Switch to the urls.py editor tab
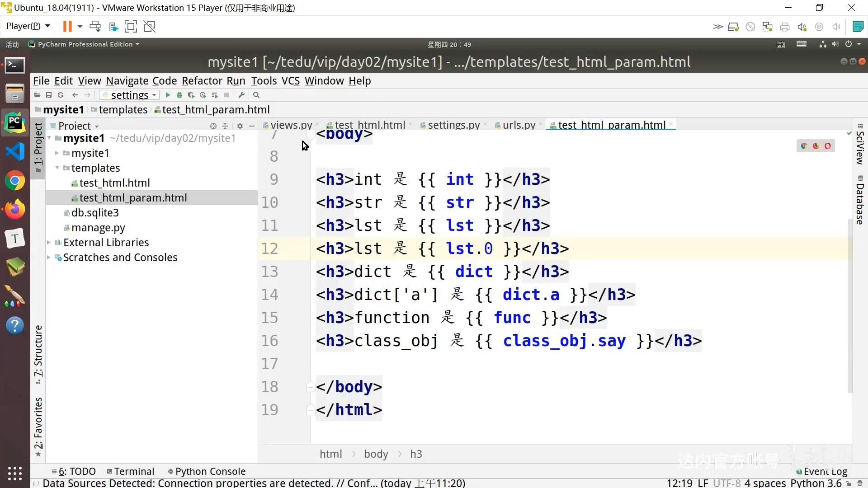Screen dimensions: 868x488 pyautogui.click(x=519, y=125)
